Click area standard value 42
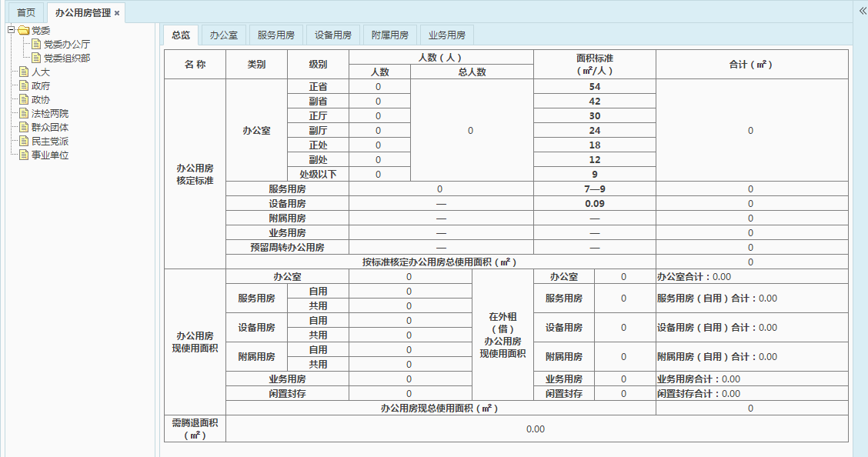The width and height of the screenshot is (868, 457). [595, 102]
